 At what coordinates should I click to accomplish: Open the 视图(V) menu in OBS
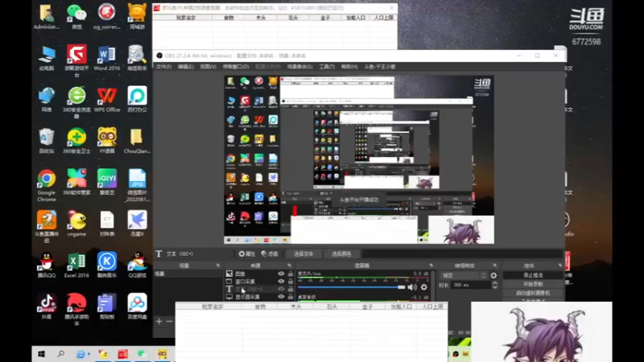tap(208, 67)
